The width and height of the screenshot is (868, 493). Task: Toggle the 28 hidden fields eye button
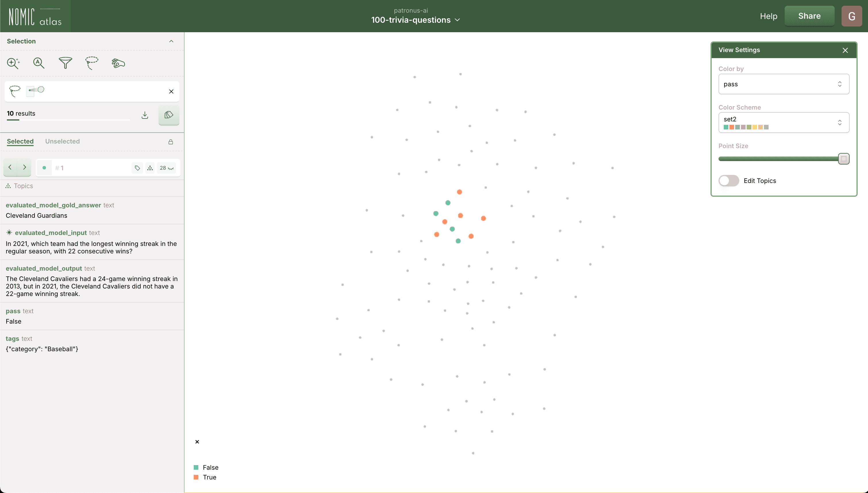[x=166, y=168]
